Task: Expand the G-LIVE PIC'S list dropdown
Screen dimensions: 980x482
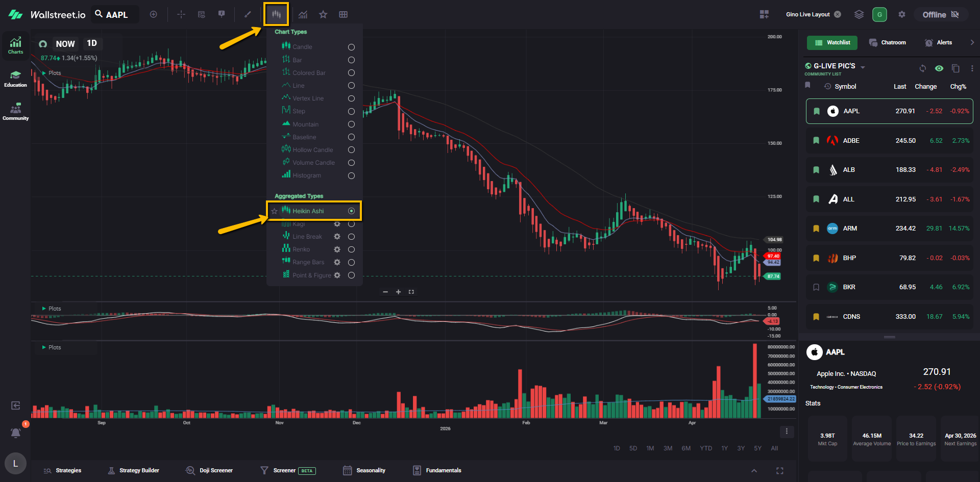Action: click(863, 67)
